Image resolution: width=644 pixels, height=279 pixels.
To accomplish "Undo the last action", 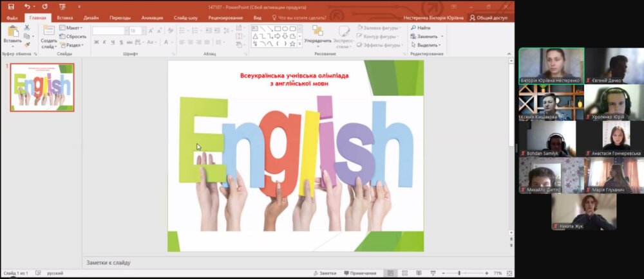I will 27,6.
